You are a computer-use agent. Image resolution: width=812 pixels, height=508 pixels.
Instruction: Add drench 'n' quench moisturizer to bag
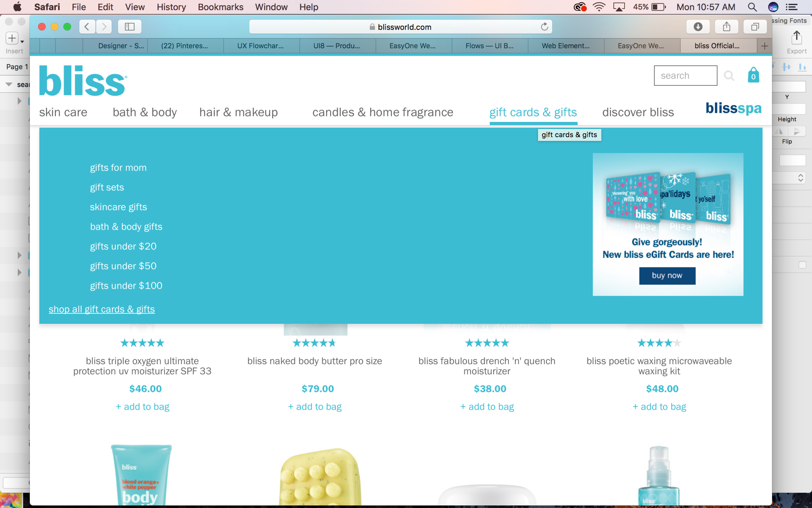coord(487,407)
